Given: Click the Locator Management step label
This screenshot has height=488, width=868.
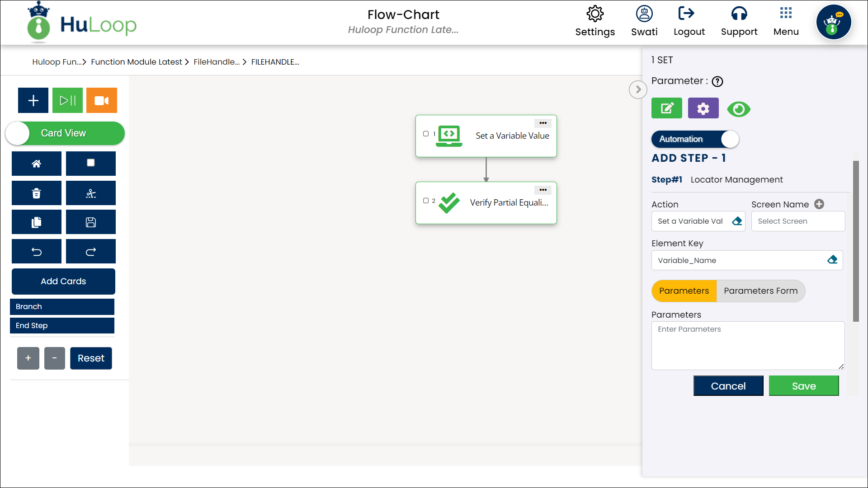Looking at the screenshot, I should click(x=736, y=180).
